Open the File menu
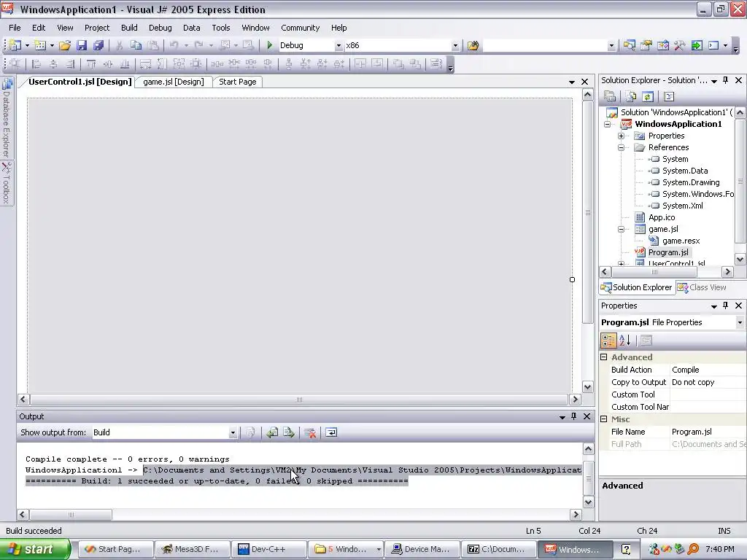Image resolution: width=747 pixels, height=560 pixels. tap(15, 28)
